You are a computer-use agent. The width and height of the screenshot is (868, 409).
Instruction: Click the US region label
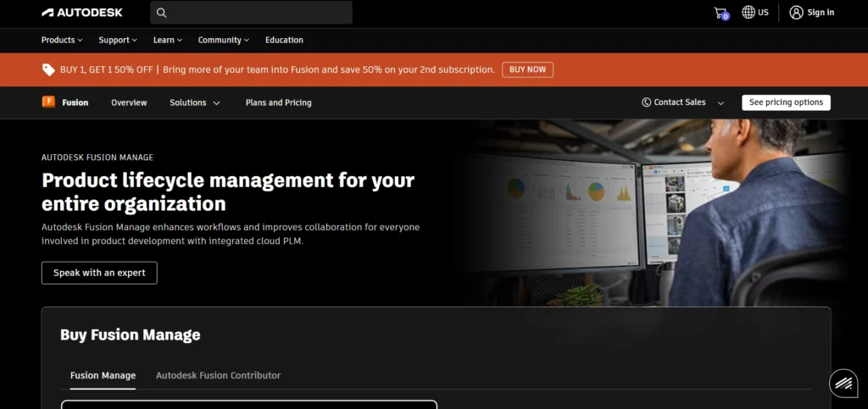click(764, 12)
